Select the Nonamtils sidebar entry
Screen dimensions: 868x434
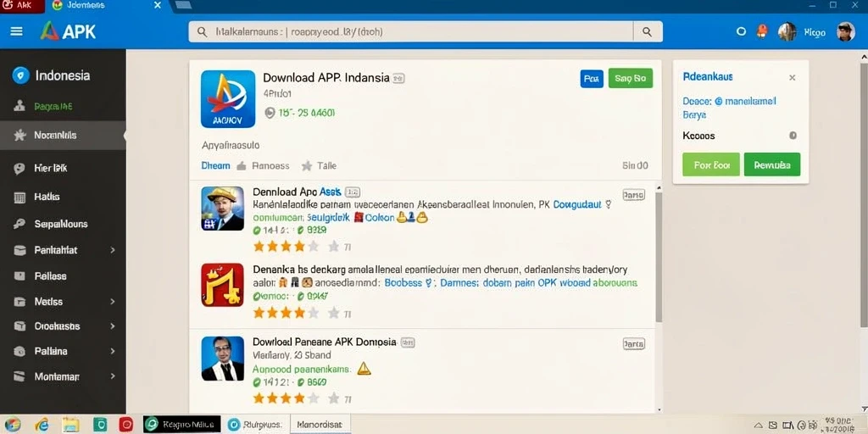coord(63,135)
